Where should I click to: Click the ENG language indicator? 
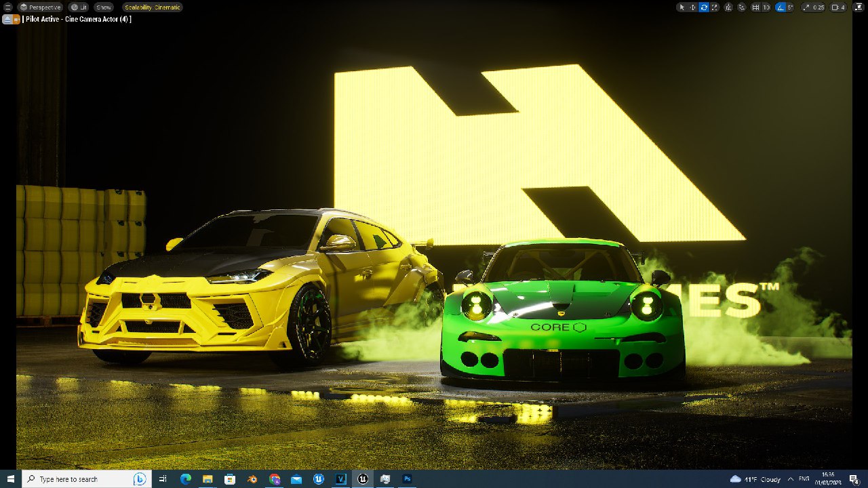804,478
